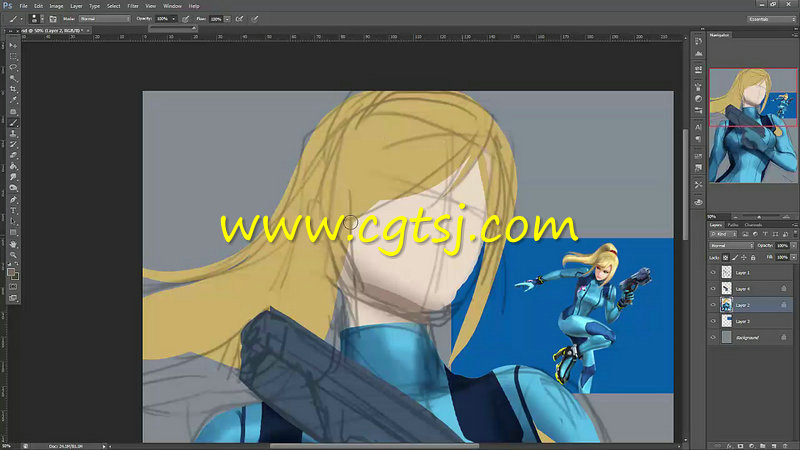Toggle Lock image pixels brush icon
The height and width of the screenshot is (450, 800).
point(735,258)
